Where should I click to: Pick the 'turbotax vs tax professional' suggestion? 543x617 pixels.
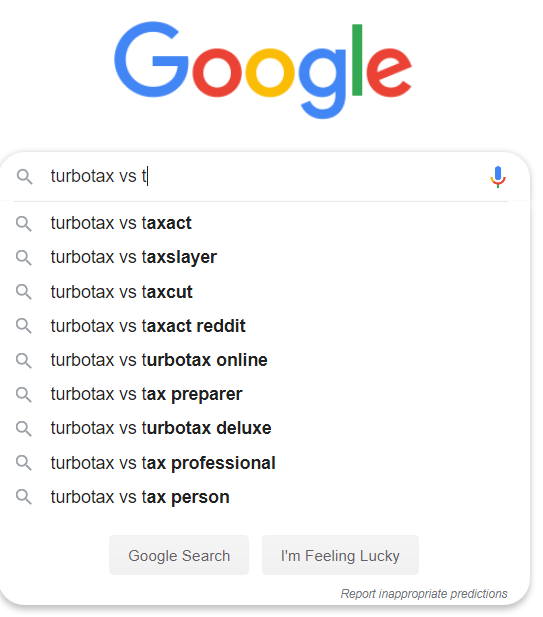coord(264,463)
